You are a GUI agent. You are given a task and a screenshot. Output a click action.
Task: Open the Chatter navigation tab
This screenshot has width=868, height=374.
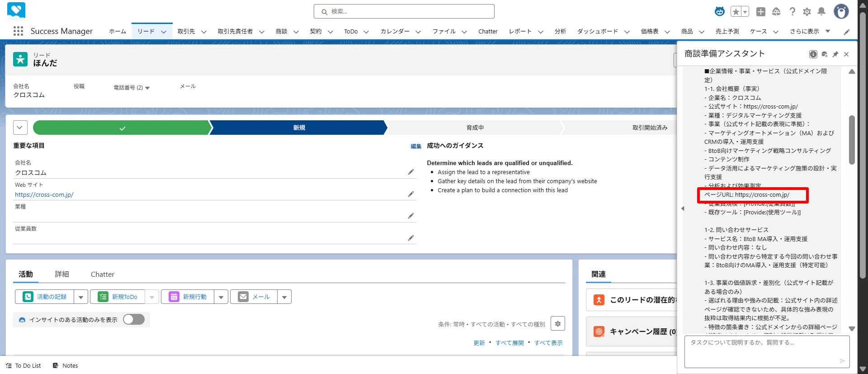click(488, 31)
